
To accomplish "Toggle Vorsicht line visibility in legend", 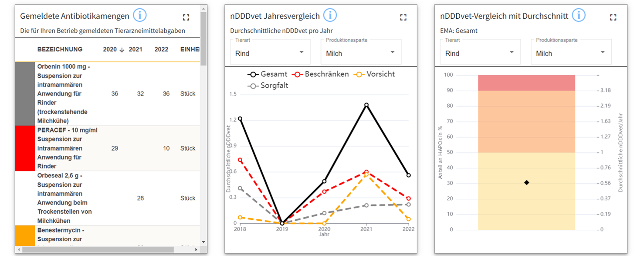I will tap(374, 74).
